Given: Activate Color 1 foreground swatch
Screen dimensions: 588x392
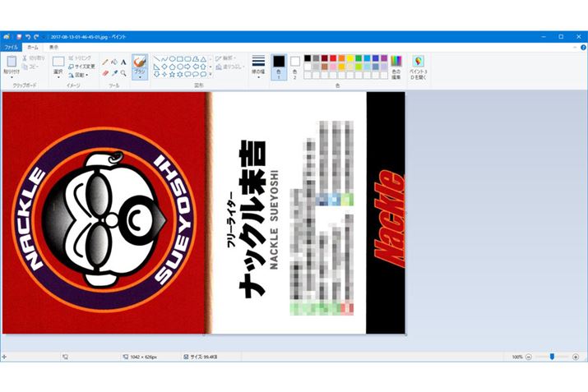Looking at the screenshot, I should (x=279, y=62).
